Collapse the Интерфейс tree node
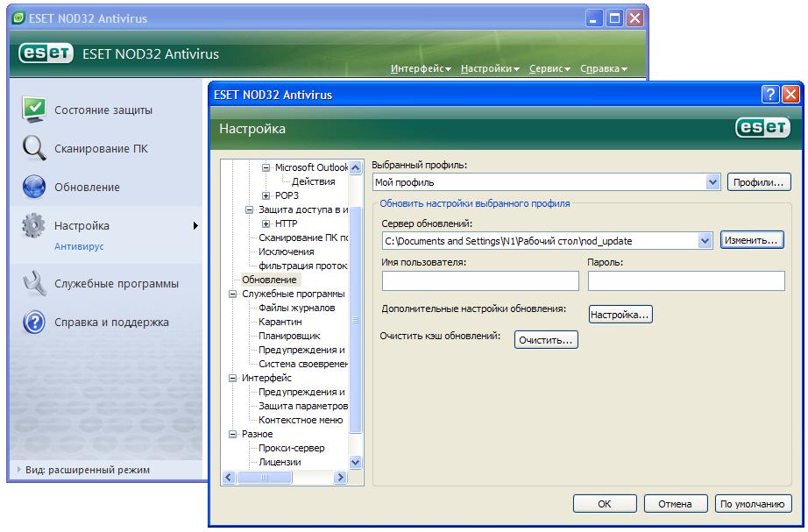 pos(233,378)
